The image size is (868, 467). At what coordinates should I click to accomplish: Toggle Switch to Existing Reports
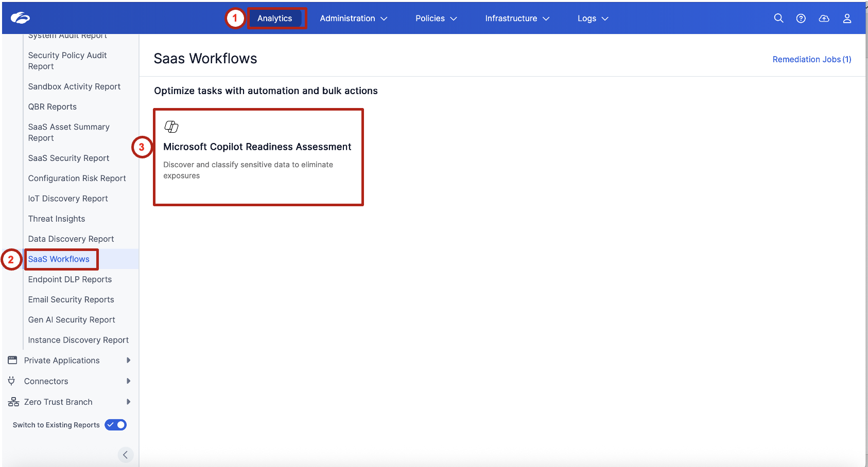point(116,425)
